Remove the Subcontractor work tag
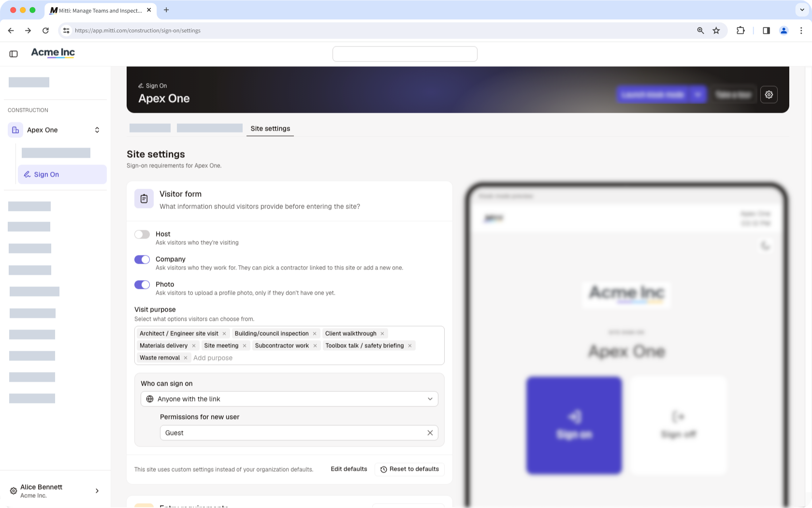The image size is (812, 508). 315,346
